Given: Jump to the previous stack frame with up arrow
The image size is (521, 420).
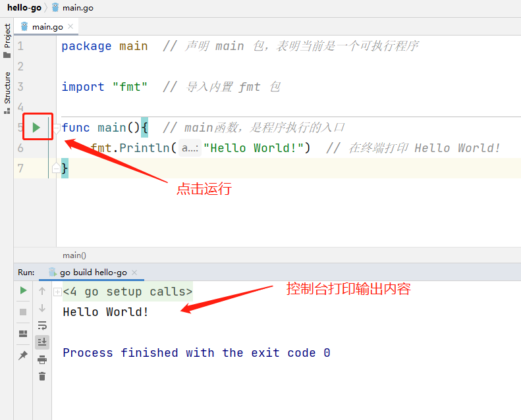Looking at the screenshot, I should coord(42,291).
